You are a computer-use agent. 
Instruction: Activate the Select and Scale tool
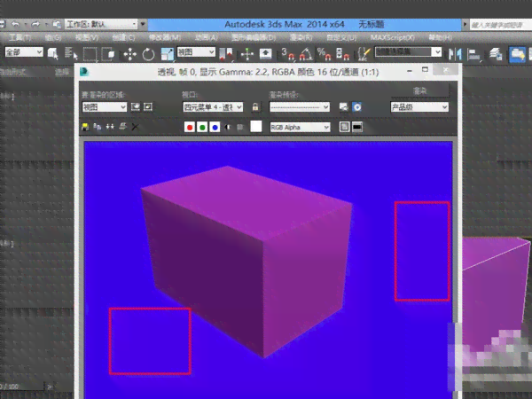click(x=167, y=54)
